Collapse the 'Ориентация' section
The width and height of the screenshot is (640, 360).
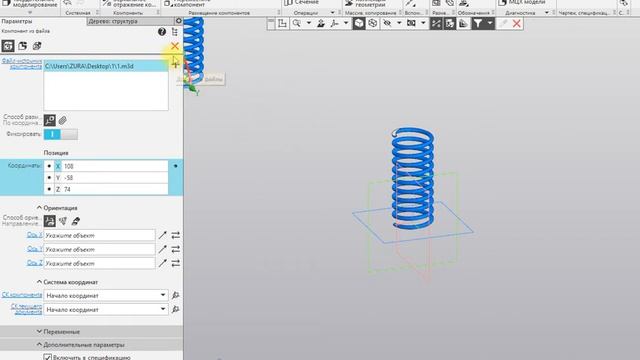coord(39,208)
